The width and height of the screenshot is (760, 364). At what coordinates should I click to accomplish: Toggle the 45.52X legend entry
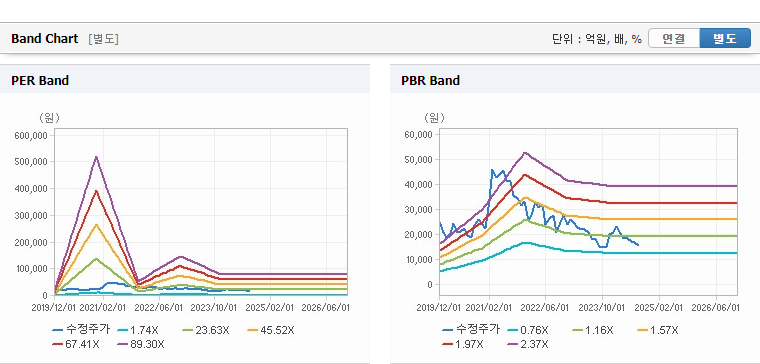point(271,330)
